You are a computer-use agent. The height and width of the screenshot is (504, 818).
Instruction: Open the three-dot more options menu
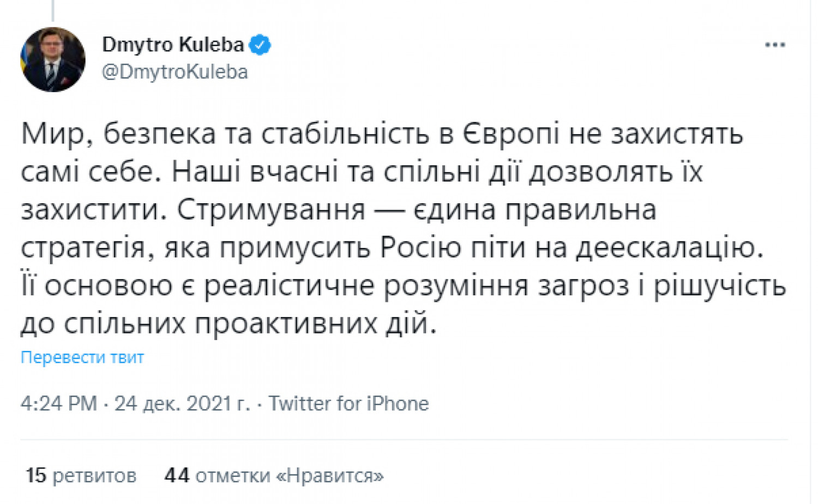click(x=774, y=45)
